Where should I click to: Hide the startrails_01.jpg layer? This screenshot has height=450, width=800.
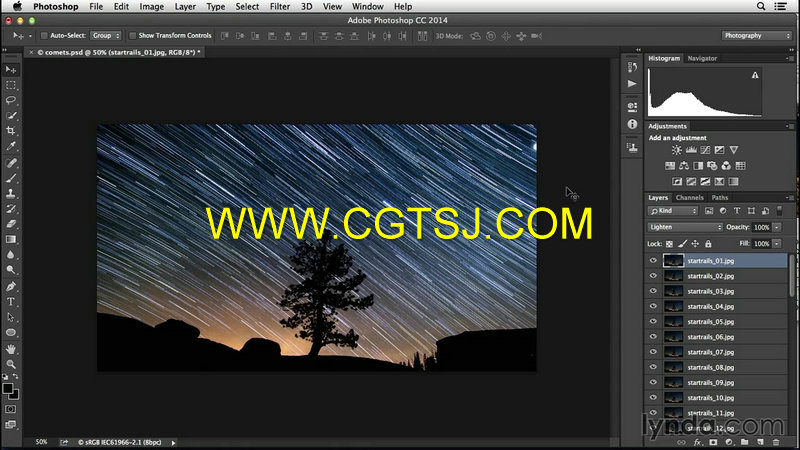tap(653, 261)
